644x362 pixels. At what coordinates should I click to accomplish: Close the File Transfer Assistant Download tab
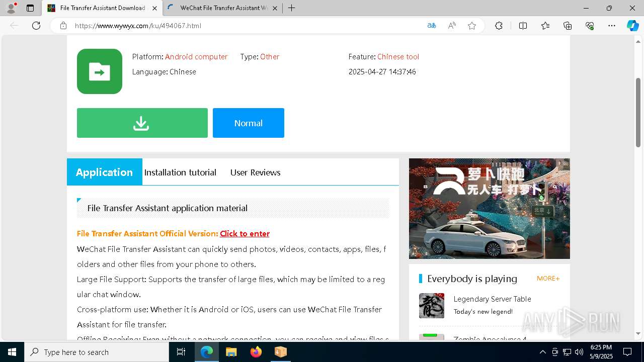pos(154,8)
